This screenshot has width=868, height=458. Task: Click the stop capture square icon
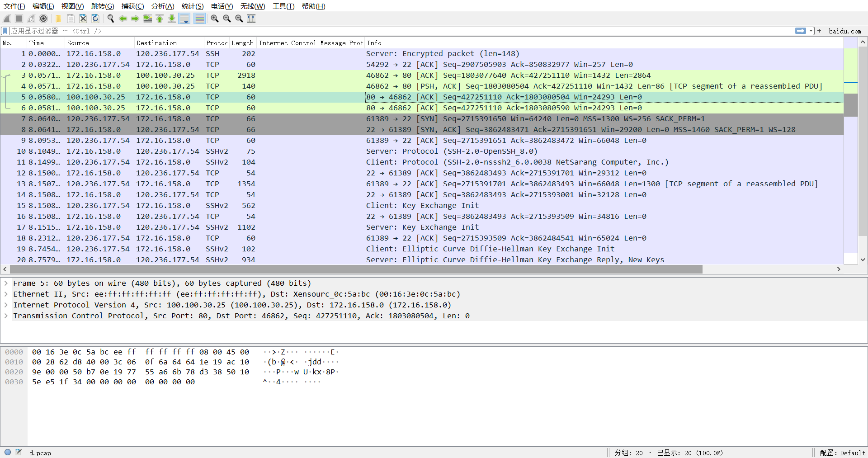[19, 19]
